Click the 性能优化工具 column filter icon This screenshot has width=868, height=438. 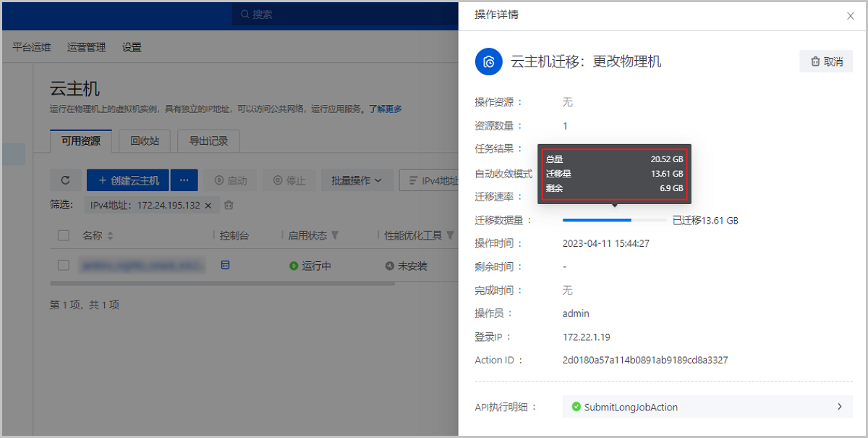coord(450,236)
